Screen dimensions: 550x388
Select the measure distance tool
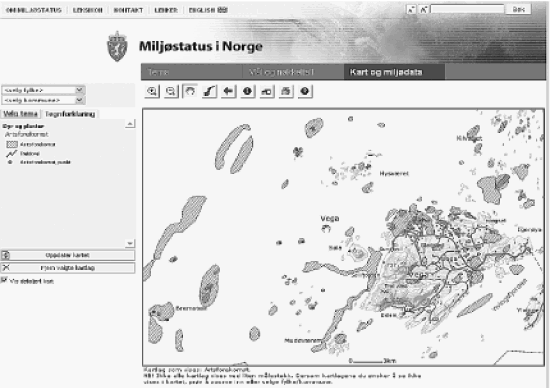coord(267,92)
